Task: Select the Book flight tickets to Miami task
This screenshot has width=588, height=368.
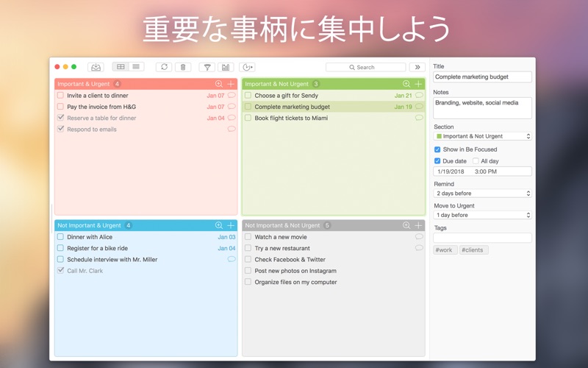Action: (x=291, y=118)
